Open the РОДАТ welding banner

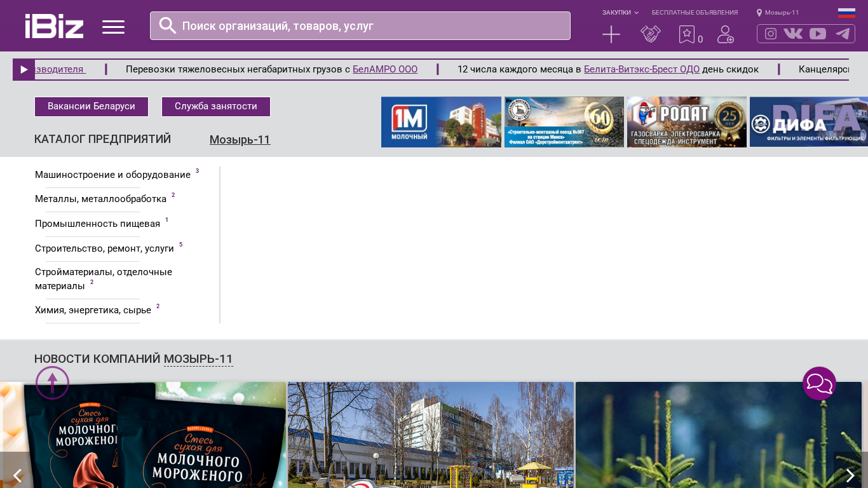pos(687,122)
